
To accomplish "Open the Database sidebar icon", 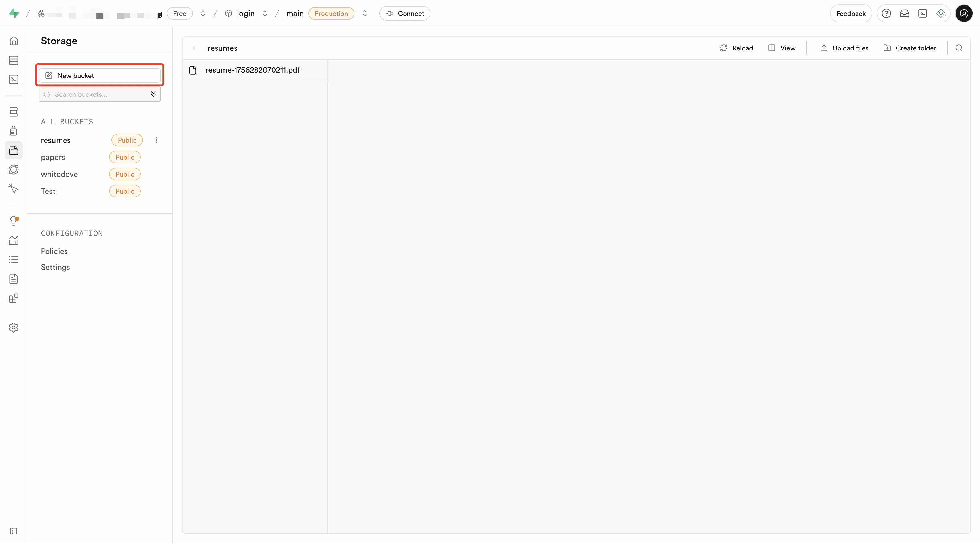I will [x=14, y=112].
